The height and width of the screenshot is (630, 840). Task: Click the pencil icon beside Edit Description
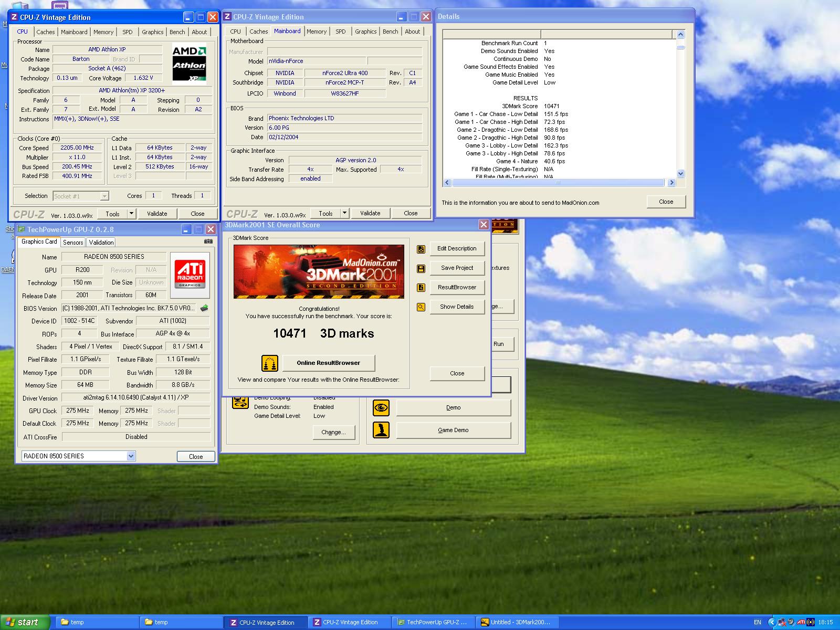pos(421,249)
